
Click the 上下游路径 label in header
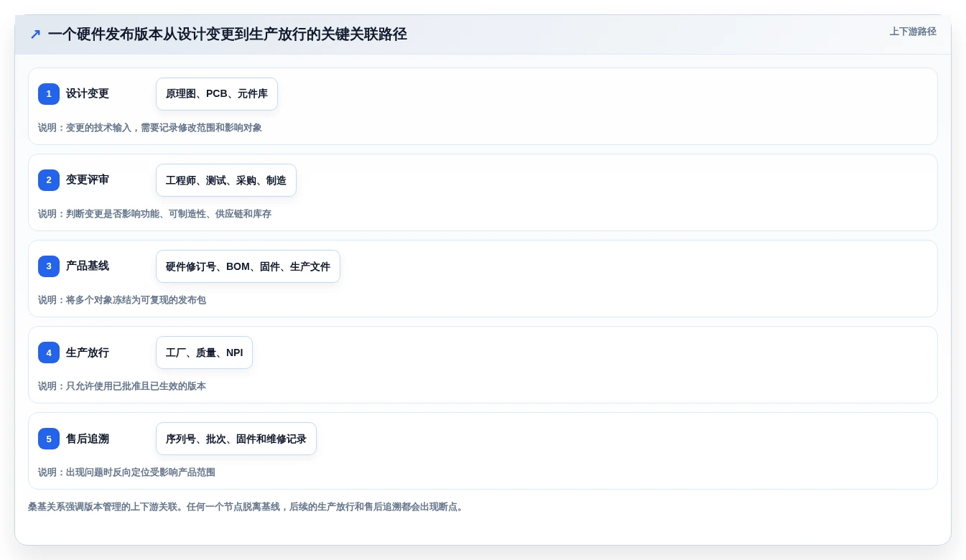pyautogui.click(x=913, y=32)
